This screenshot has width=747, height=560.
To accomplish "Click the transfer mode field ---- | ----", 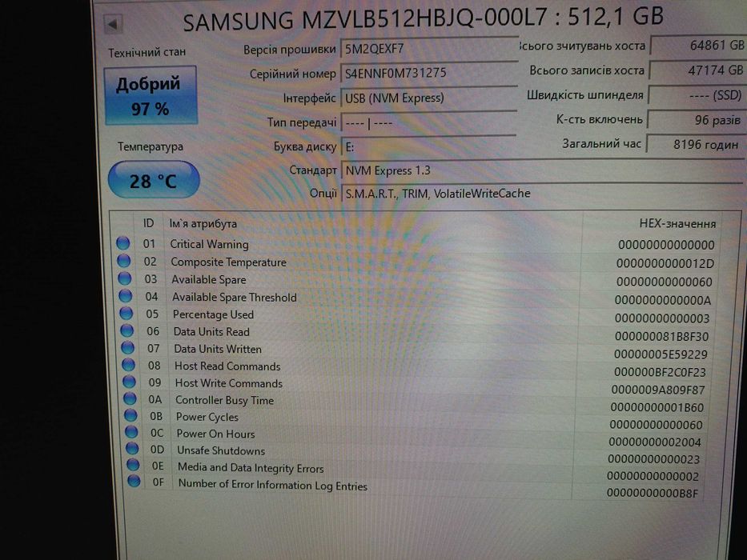I will 428,122.
